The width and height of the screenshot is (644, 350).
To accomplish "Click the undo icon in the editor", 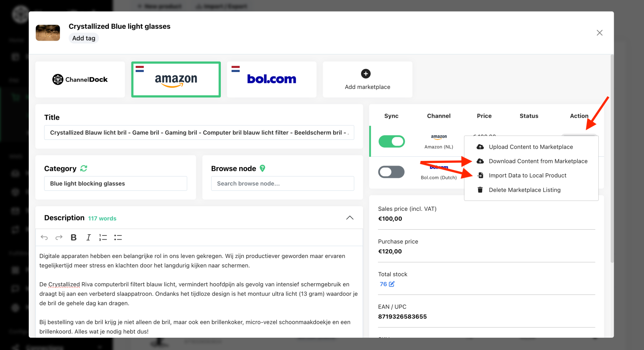I will coord(44,238).
